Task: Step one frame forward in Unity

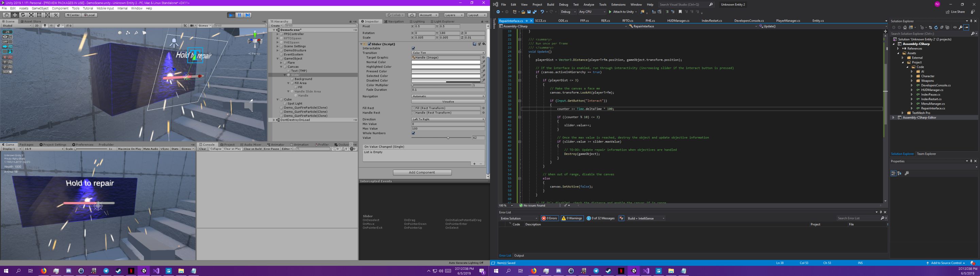Action: point(248,15)
